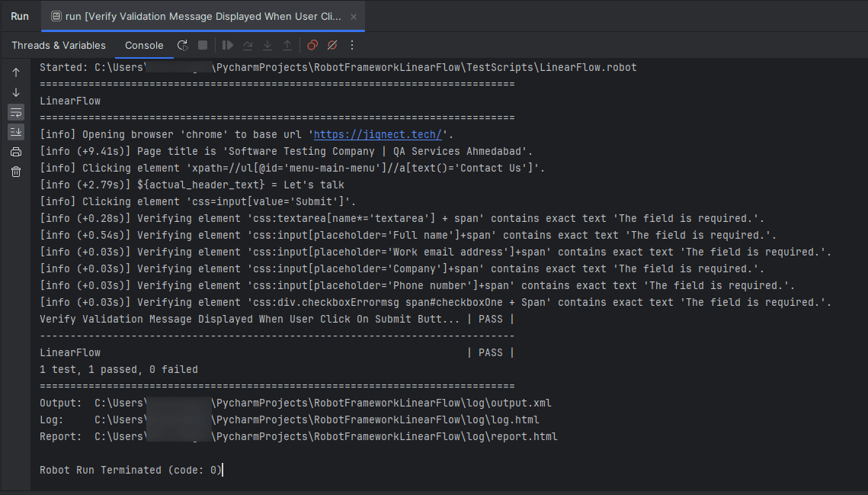The height and width of the screenshot is (495, 868).
Task: Click the '${actual_header_text} = Let's talk' line
Action: point(192,185)
